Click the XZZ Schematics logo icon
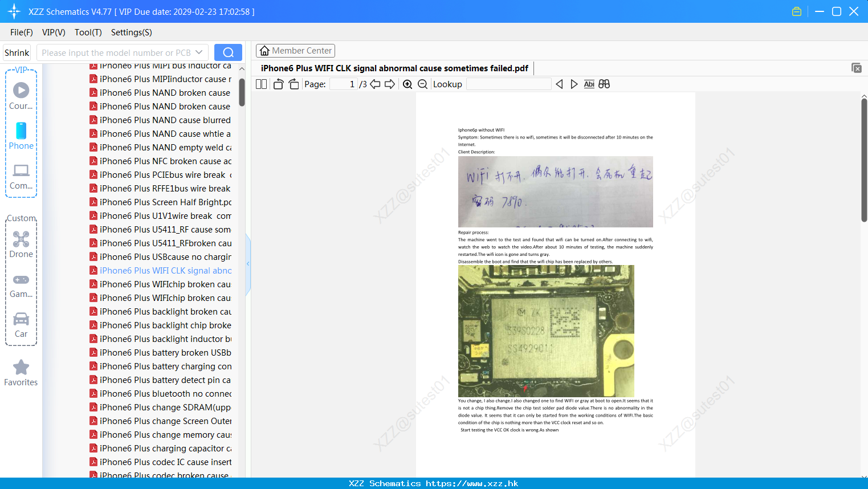 [14, 11]
